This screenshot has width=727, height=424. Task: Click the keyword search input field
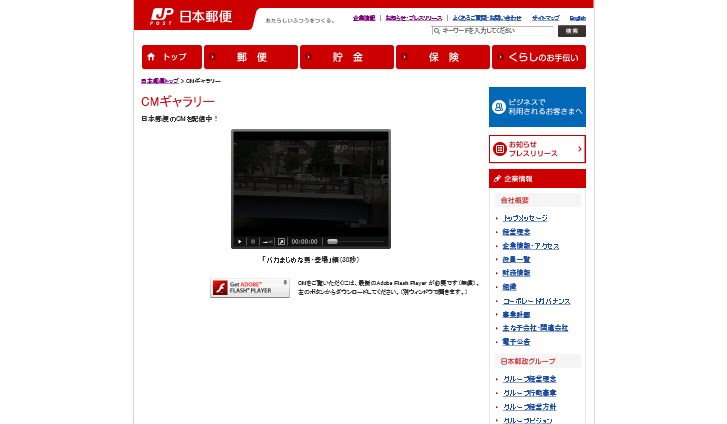492,31
